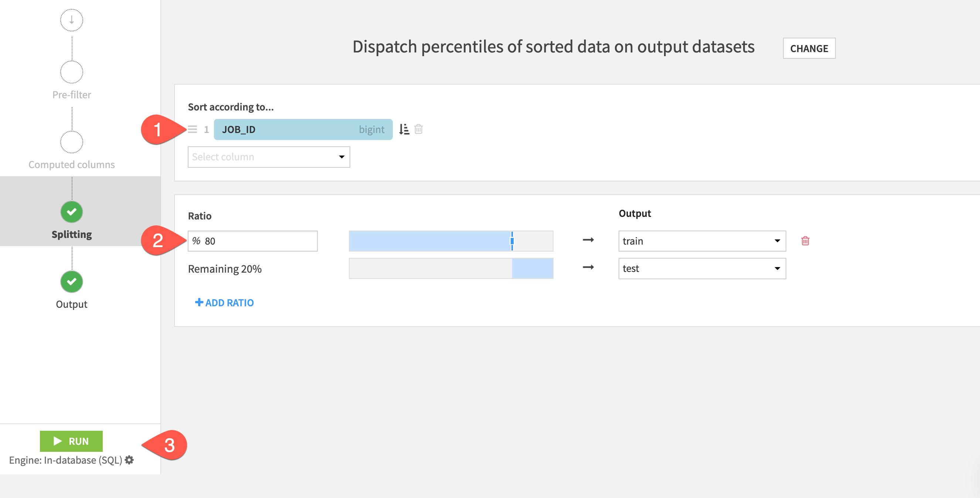Image resolution: width=980 pixels, height=498 pixels.
Task: Go to the Output step label
Action: point(72,304)
